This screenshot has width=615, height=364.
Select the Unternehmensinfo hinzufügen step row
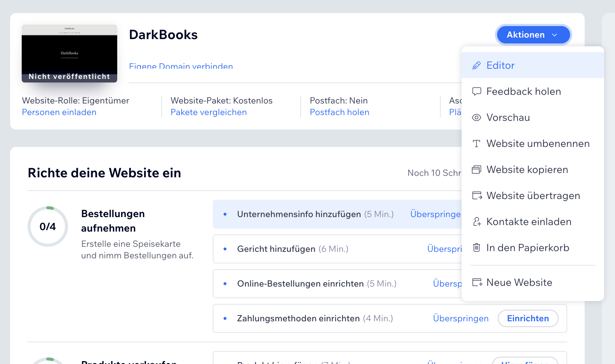pyautogui.click(x=337, y=214)
